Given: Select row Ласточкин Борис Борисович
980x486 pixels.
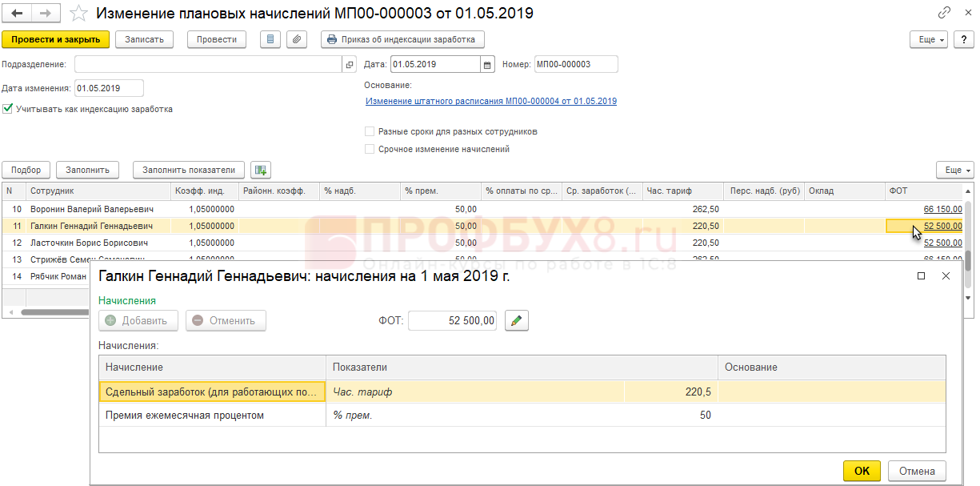Looking at the screenshot, I should (x=483, y=243).
